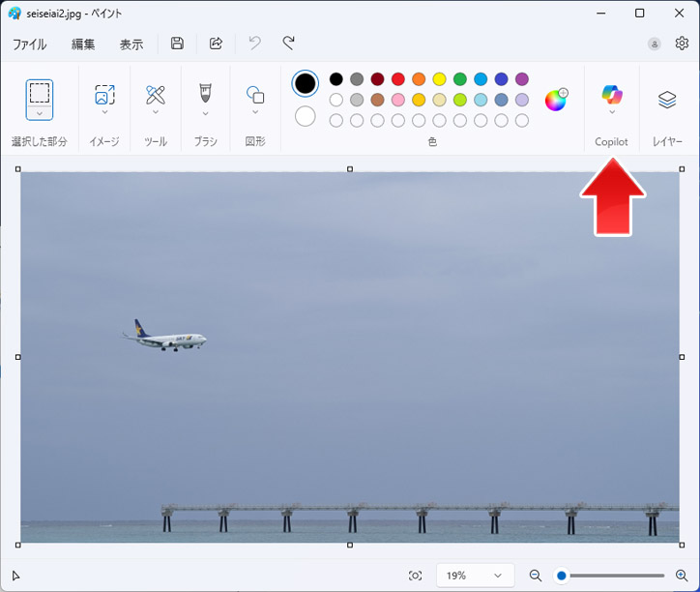700x592 pixels.
Task: Open the Layers panel icon
Action: pos(667,100)
